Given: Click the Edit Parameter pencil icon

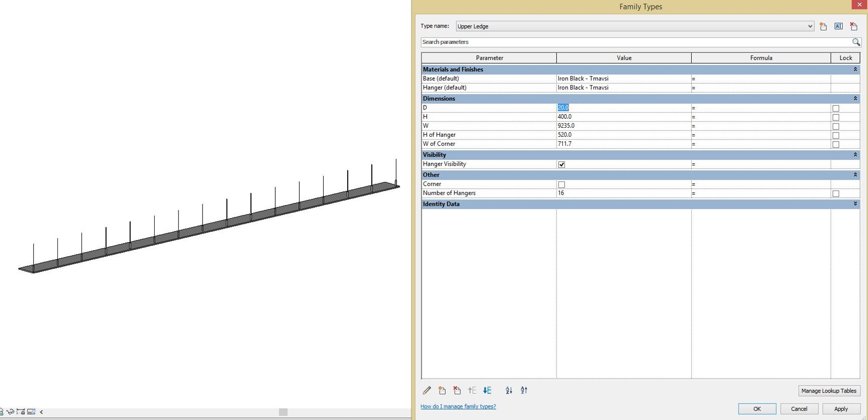Looking at the screenshot, I should (x=427, y=390).
